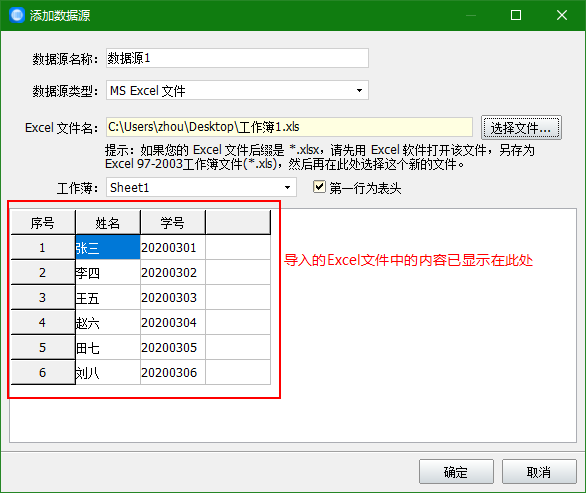Click the Excel 文件名 path field
The height and width of the screenshot is (493, 586).
pyautogui.click(x=289, y=127)
